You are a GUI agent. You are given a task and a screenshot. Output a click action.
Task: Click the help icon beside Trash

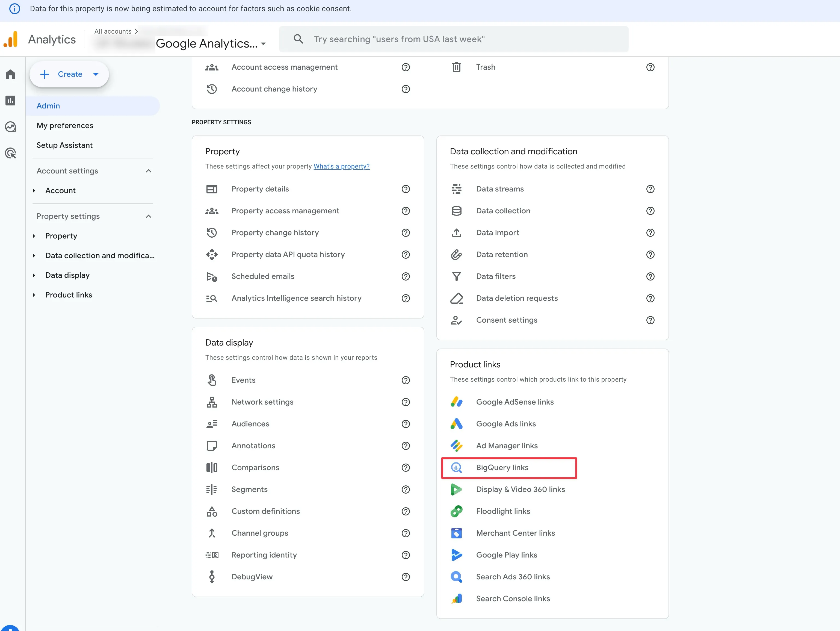pos(650,67)
